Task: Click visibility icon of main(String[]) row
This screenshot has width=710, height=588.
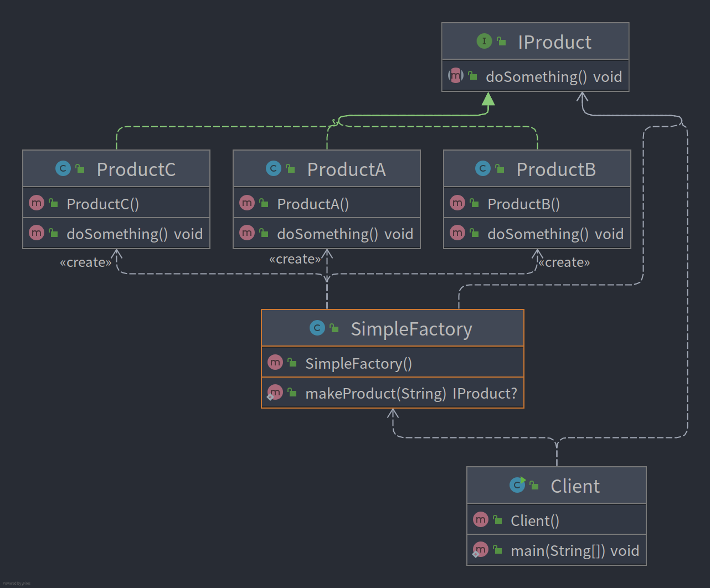Action: point(498,549)
